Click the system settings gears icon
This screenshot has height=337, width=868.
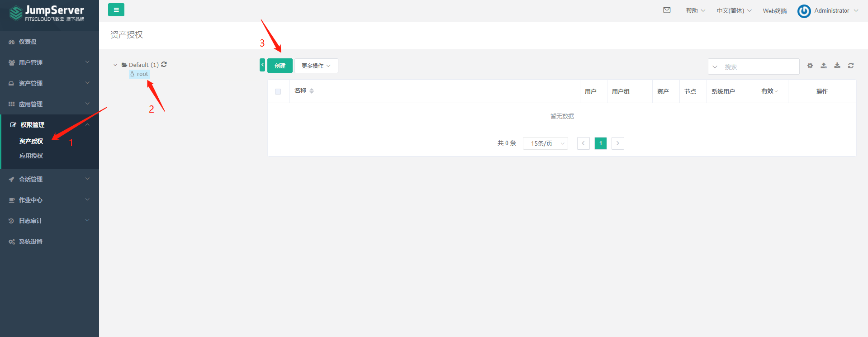pyautogui.click(x=12, y=242)
